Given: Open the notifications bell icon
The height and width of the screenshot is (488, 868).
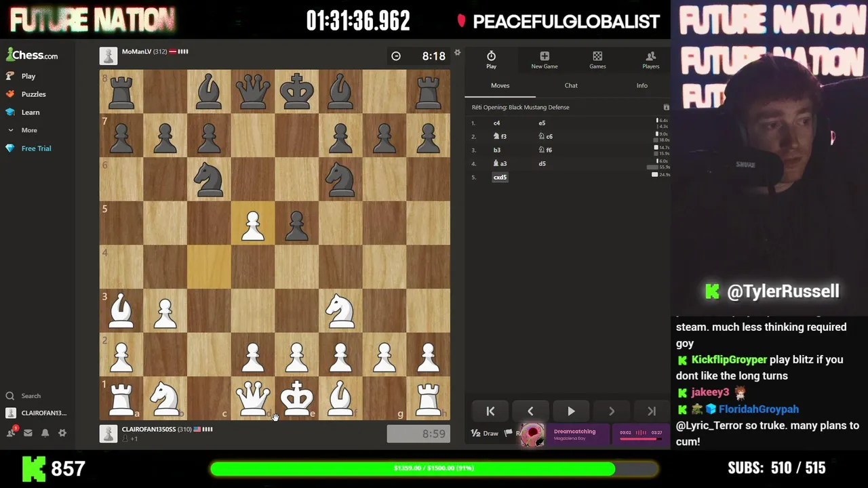Looking at the screenshot, I should [x=45, y=432].
